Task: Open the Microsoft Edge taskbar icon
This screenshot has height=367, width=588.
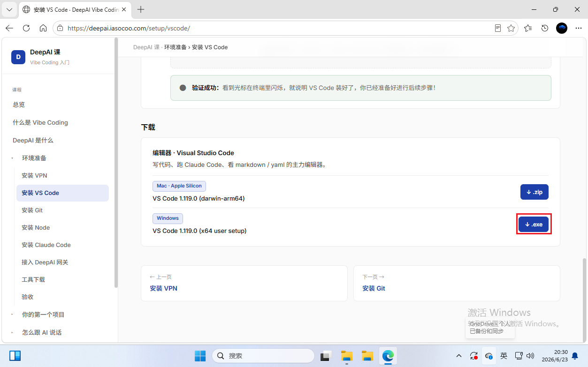Action: pos(388,356)
